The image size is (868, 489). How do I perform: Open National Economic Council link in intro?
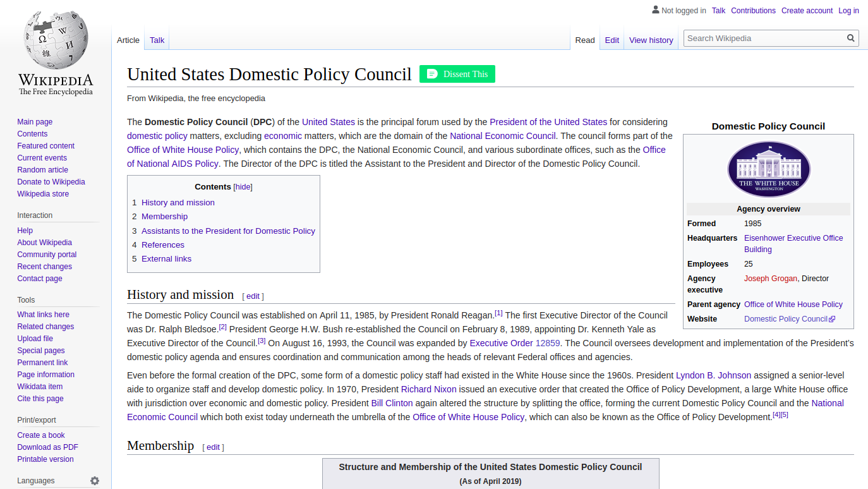coord(503,136)
